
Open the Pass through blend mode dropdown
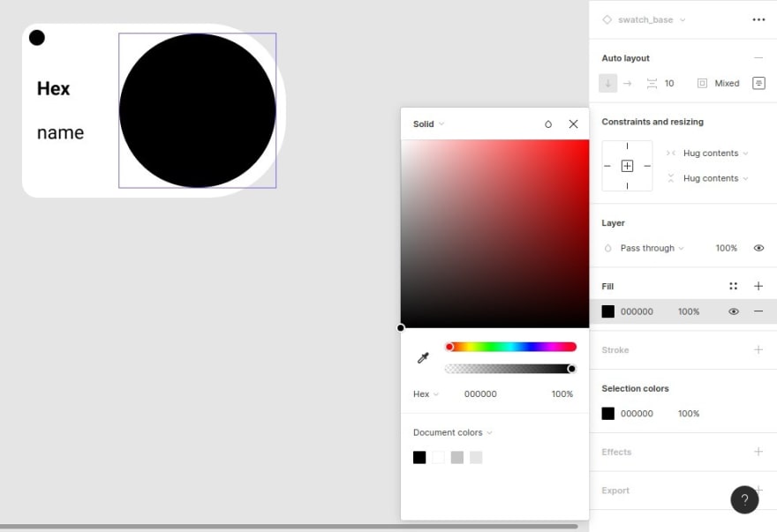[x=652, y=248]
